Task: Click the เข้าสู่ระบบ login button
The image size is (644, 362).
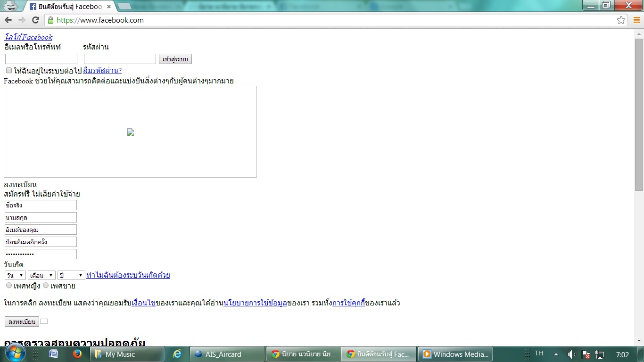Action: pyautogui.click(x=175, y=59)
